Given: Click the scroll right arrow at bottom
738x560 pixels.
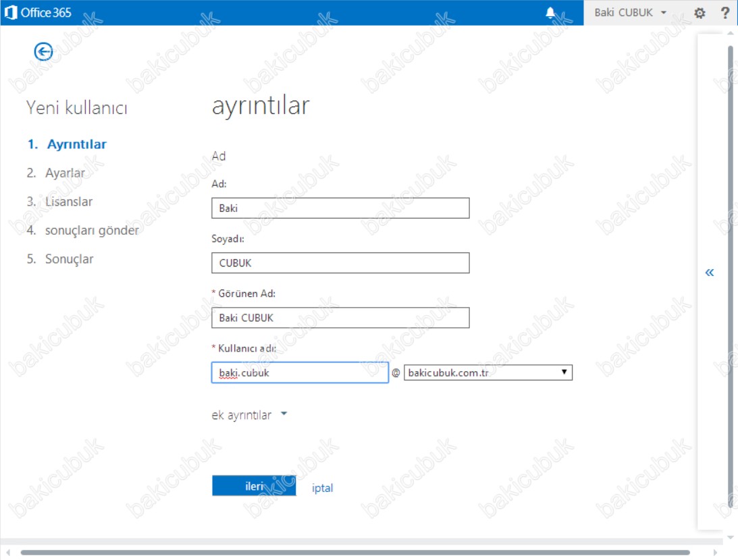Looking at the screenshot, I should [716, 553].
